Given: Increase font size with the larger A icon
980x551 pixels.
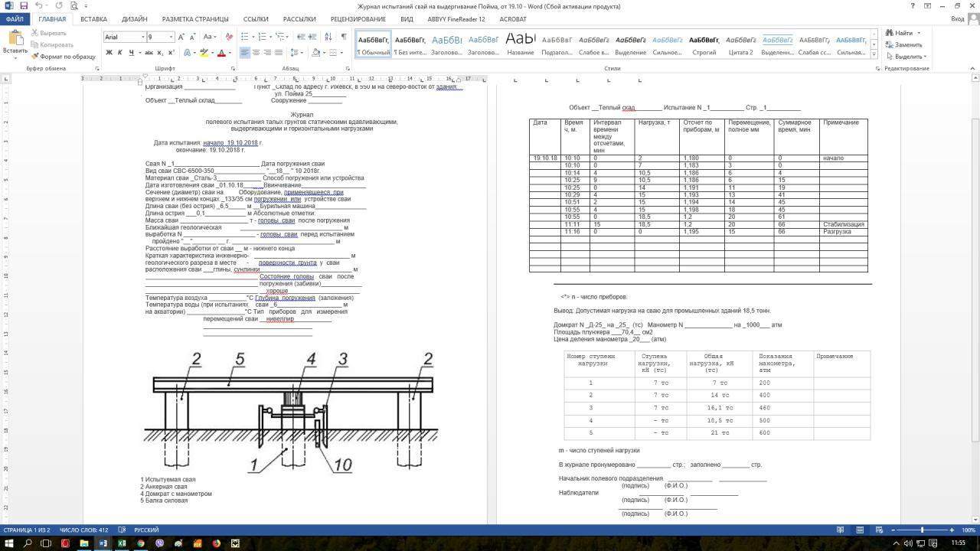Looking at the screenshot, I should pyautogui.click(x=181, y=37).
